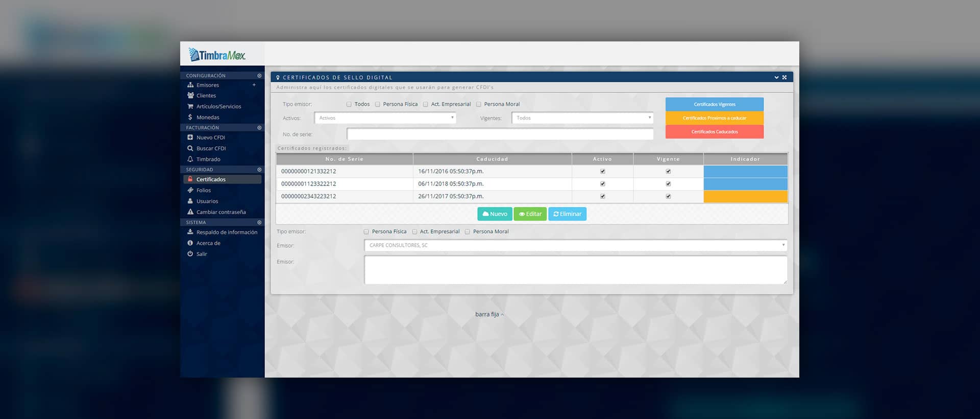Select row with serial 00000001123322212
This screenshot has height=419, width=980.
(532, 184)
